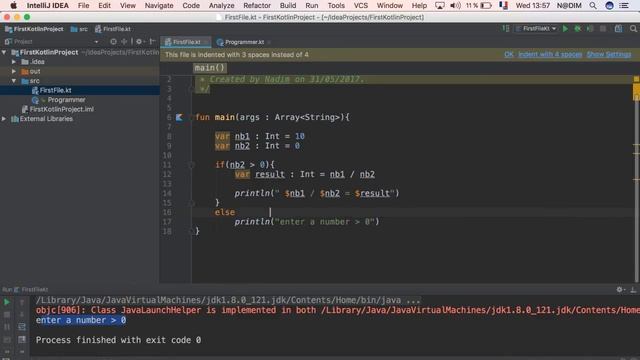Open Run panel gear settings

pyautogui.click(x=620, y=289)
